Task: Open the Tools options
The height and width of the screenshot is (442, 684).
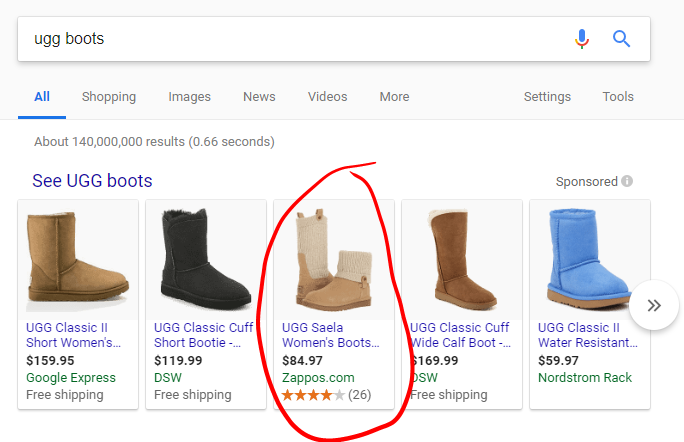Action: tap(617, 97)
